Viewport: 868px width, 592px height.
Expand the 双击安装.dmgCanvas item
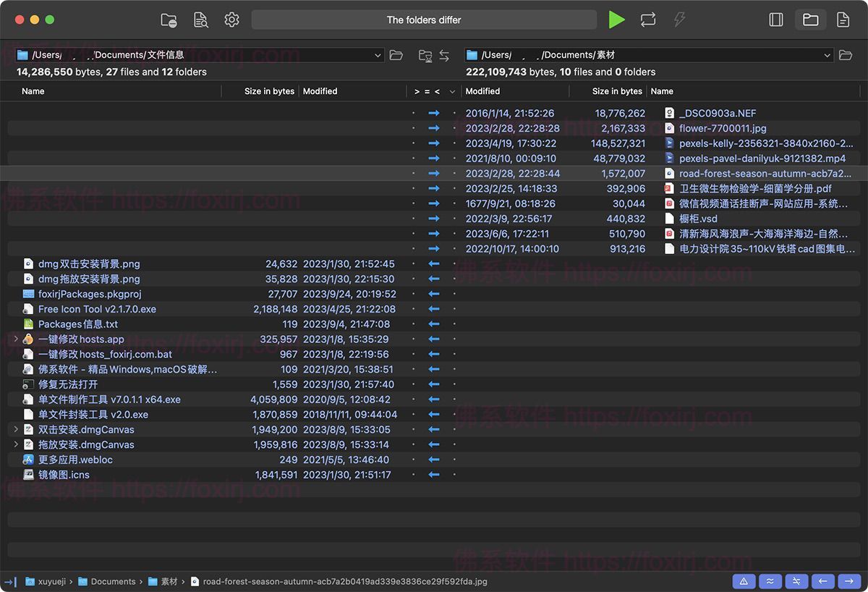tap(16, 429)
